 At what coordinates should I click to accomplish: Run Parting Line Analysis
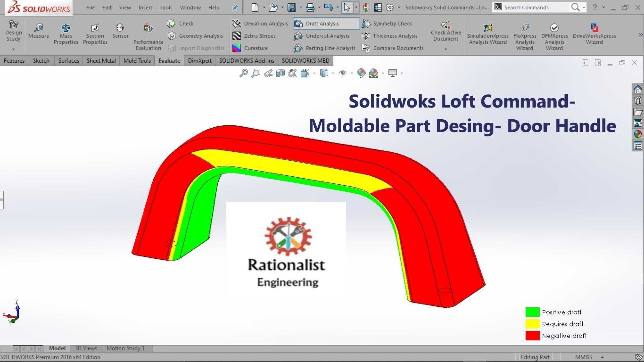coord(324,48)
